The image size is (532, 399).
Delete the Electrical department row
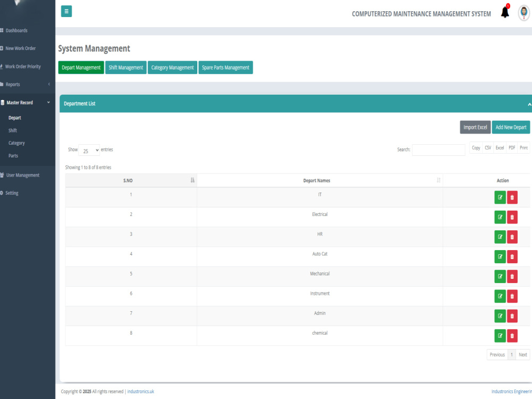[512, 217]
